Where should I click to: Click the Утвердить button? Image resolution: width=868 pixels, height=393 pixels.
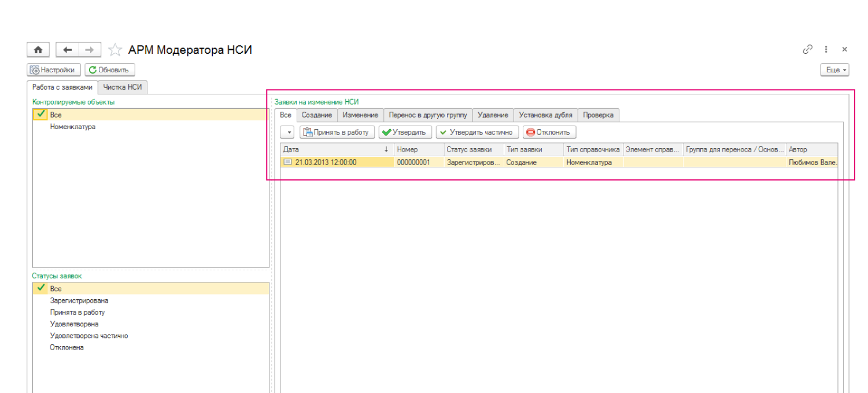[405, 133]
